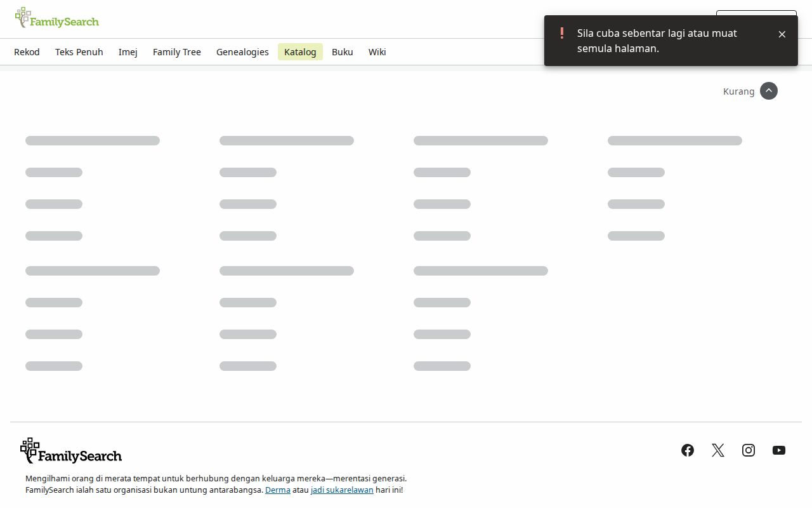Viewport: 812px width, 508px height.
Task: Go to the Imej tab
Action: (x=128, y=52)
